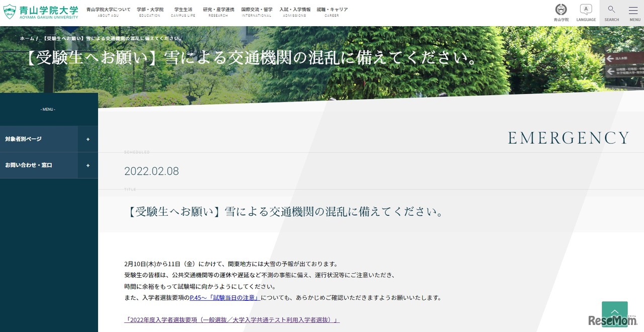This screenshot has height=332, width=644.
Task: Expand 対象者別ページ plus sign
Action: tap(88, 139)
